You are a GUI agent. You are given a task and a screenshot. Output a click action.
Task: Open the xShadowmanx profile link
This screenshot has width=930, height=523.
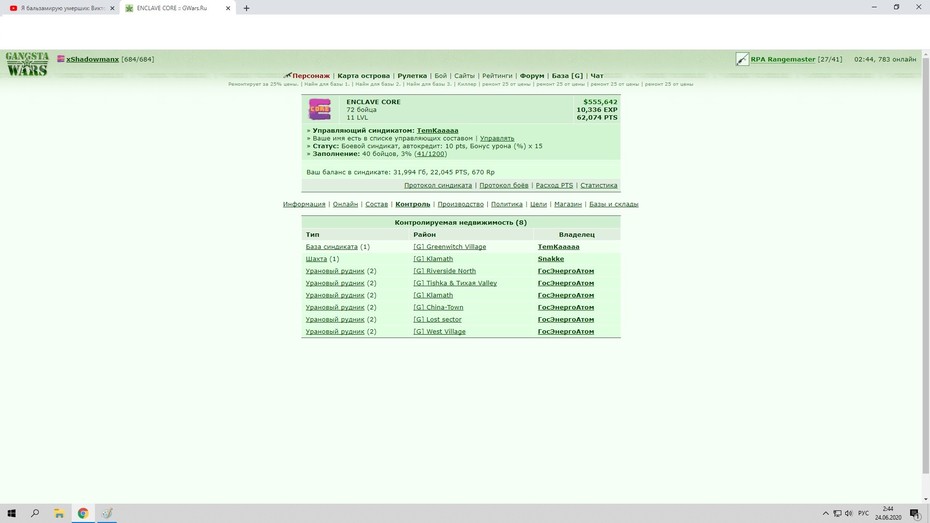pyautogui.click(x=93, y=59)
